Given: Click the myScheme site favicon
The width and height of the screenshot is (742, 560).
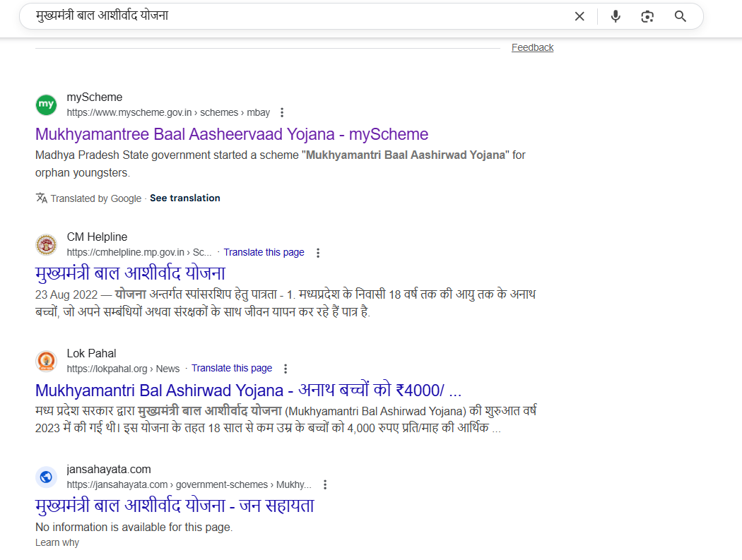Looking at the screenshot, I should click(46, 104).
